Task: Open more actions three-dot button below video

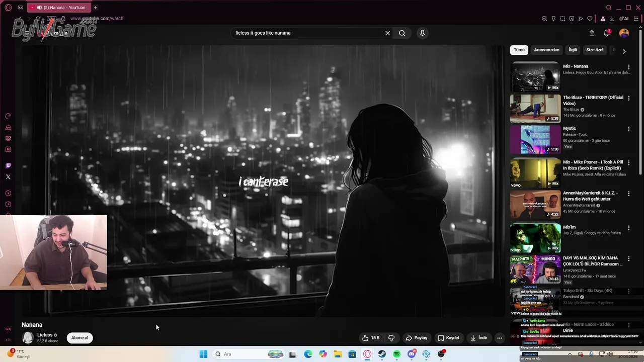Action: click(x=500, y=338)
